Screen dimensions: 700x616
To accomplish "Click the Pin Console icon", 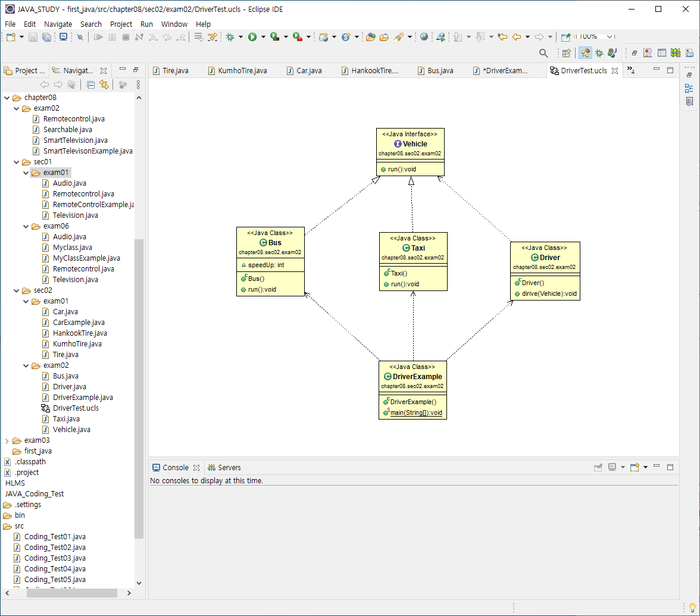I will coord(598,467).
